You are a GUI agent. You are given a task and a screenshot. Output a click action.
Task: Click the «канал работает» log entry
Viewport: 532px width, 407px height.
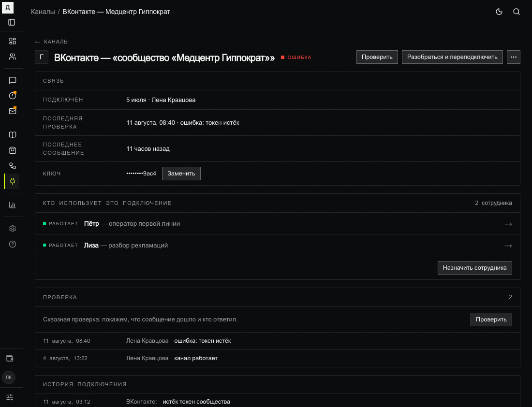click(196, 358)
